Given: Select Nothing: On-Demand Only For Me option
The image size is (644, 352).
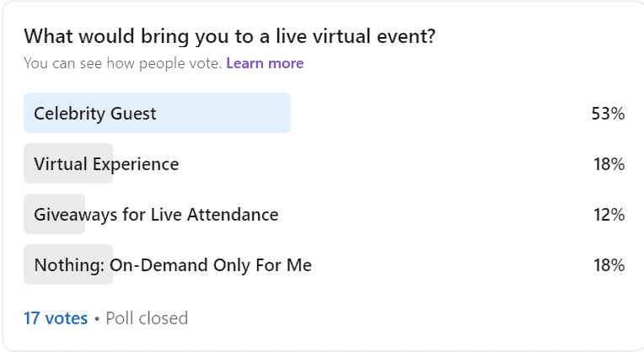Looking at the screenshot, I should point(325,264).
